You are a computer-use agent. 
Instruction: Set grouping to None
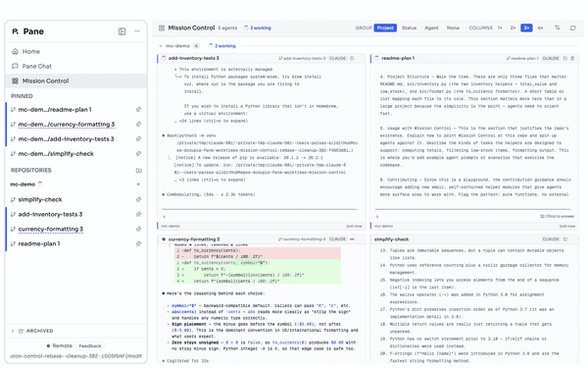[453, 27]
